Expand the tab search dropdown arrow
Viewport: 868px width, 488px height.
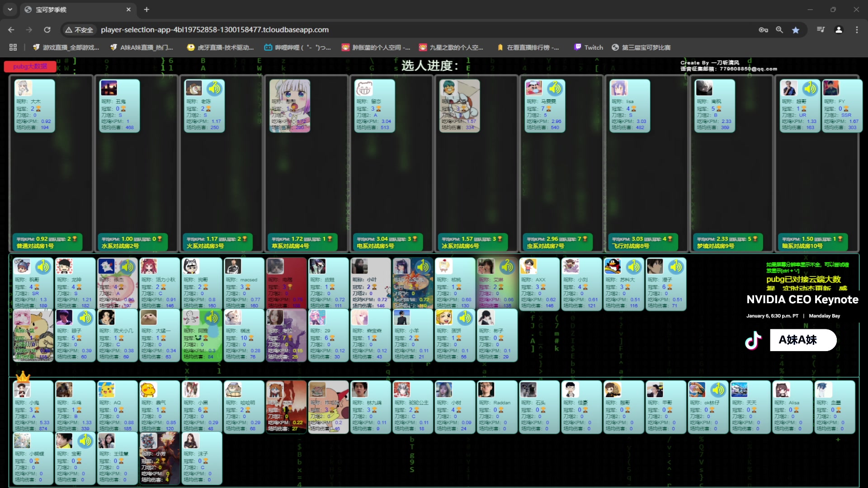10,9
